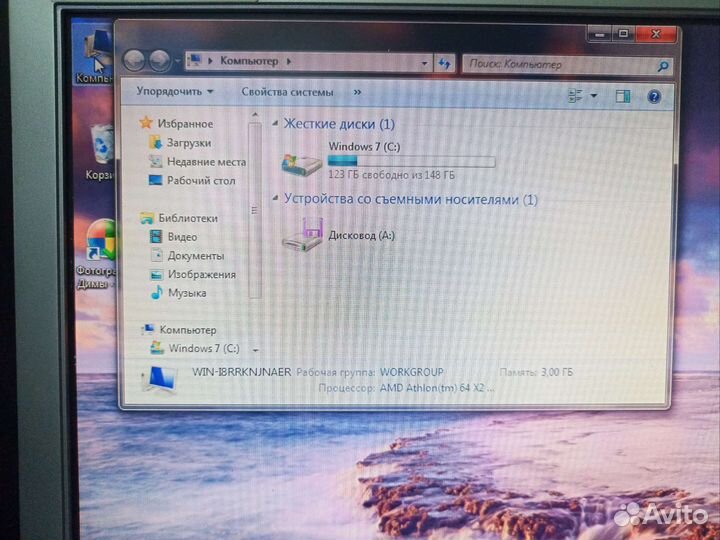
Task: Click the refresh button beside address bar
Action: coord(444,63)
